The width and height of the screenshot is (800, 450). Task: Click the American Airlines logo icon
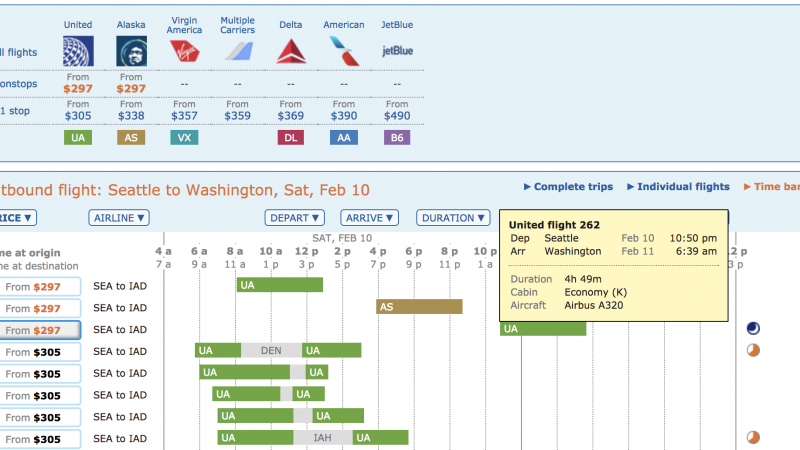[x=343, y=51]
